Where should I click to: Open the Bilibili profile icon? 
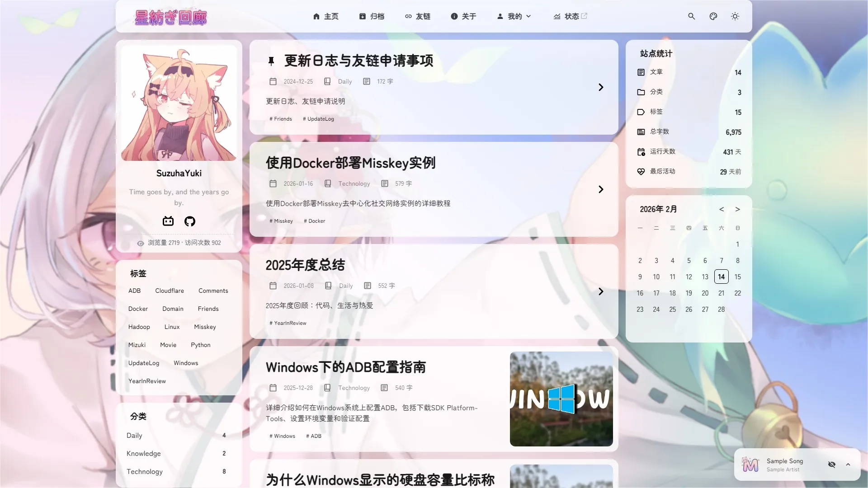pyautogui.click(x=168, y=221)
